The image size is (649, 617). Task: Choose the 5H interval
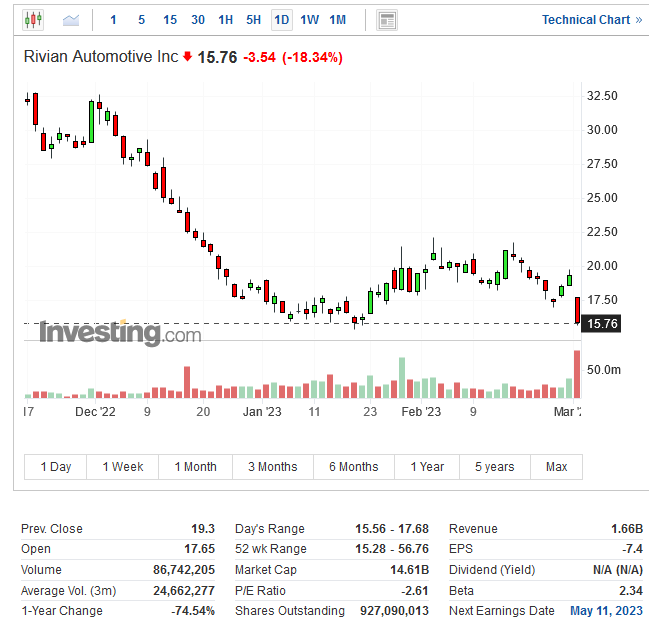pyautogui.click(x=253, y=20)
